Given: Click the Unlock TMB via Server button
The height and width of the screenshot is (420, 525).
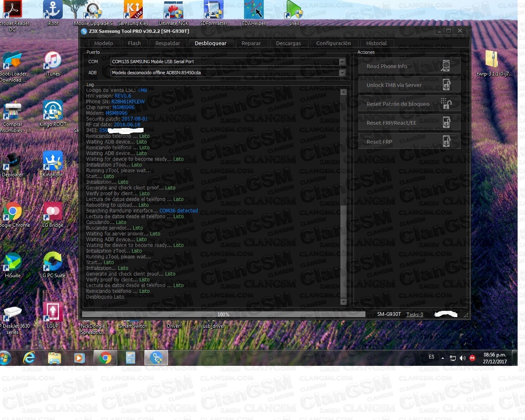Looking at the screenshot, I should point(409,85).
